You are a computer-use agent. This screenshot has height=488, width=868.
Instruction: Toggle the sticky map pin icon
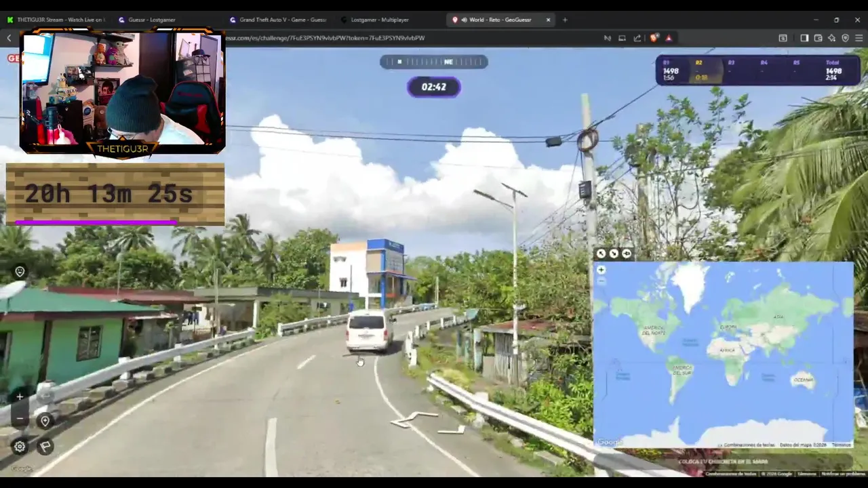[x=627, y=253]
